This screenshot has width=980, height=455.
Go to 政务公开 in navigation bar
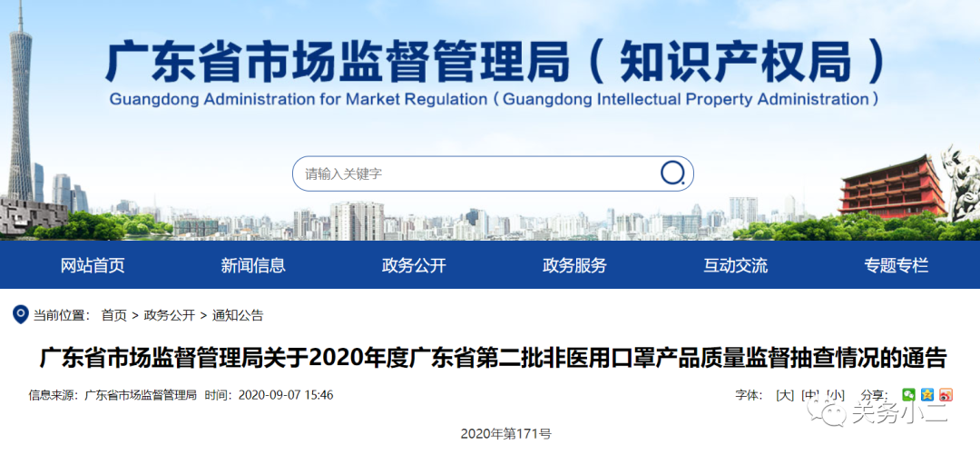(414, 265)
